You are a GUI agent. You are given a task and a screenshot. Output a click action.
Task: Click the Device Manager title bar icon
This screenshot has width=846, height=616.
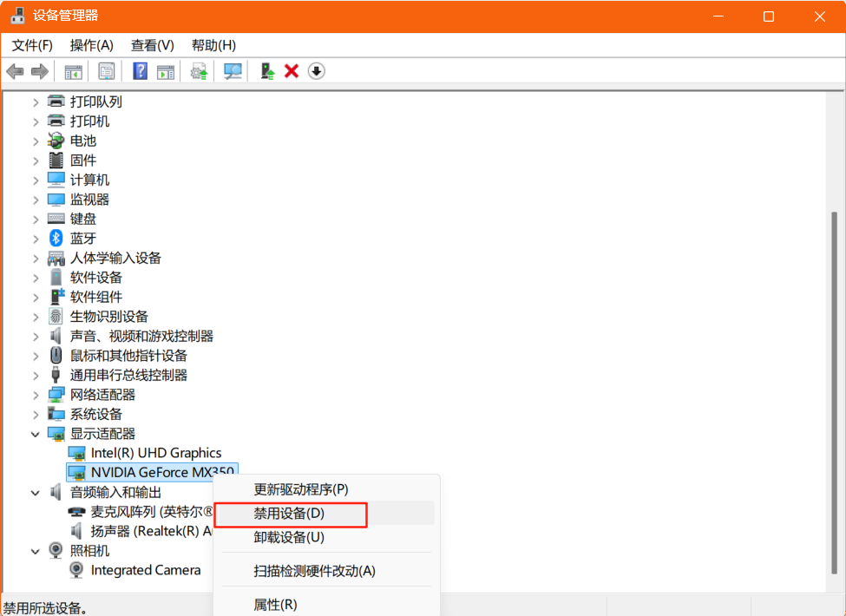click(18, 16)
